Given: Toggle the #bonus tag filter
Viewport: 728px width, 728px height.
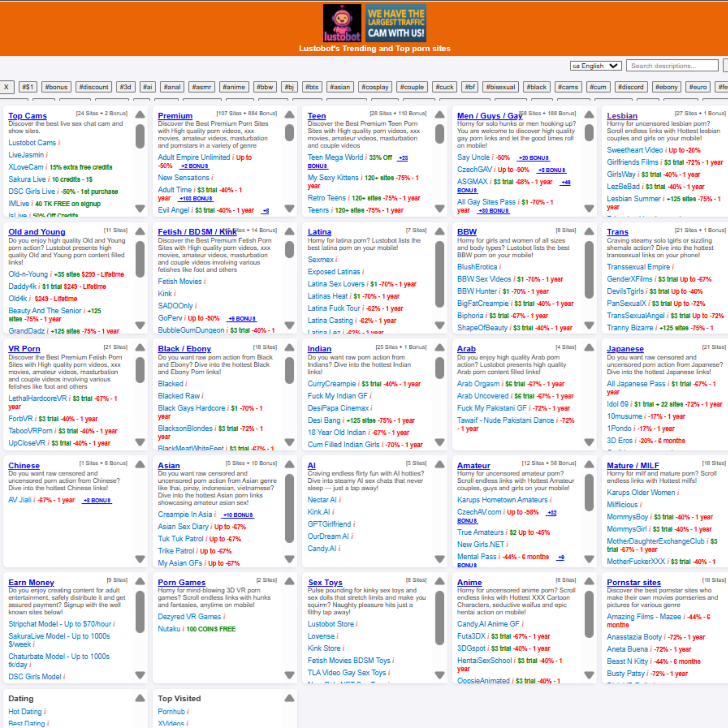Looking at the screenshot, I should click(x=56, y=87).
